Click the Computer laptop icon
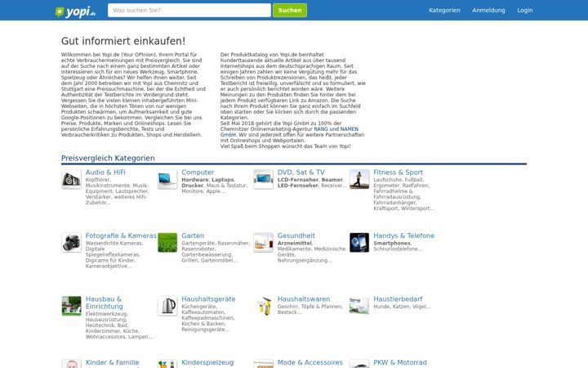The width and height of the screenshot is (588, 368). pos(167,179)
